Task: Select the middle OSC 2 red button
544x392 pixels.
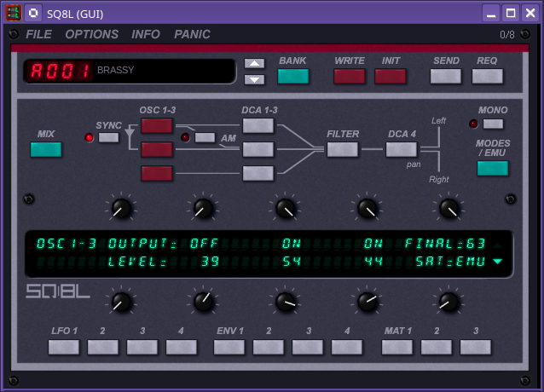Action: pos(157,150)
